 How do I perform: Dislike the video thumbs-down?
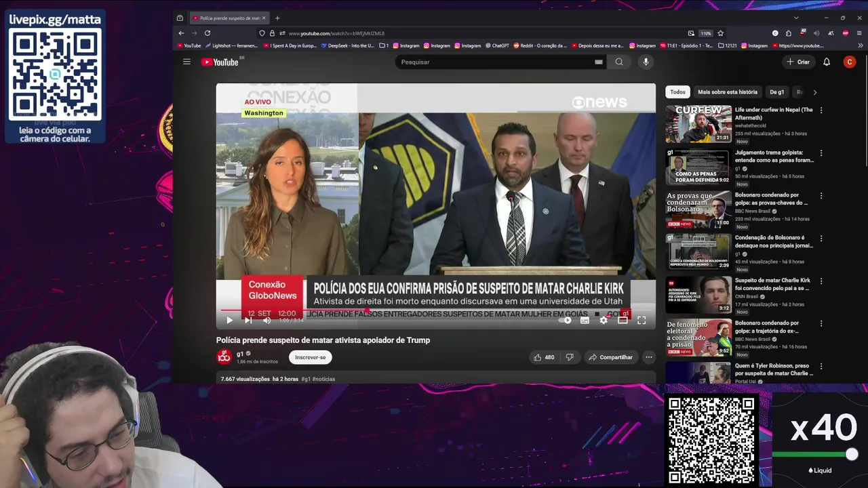[570, 357]
